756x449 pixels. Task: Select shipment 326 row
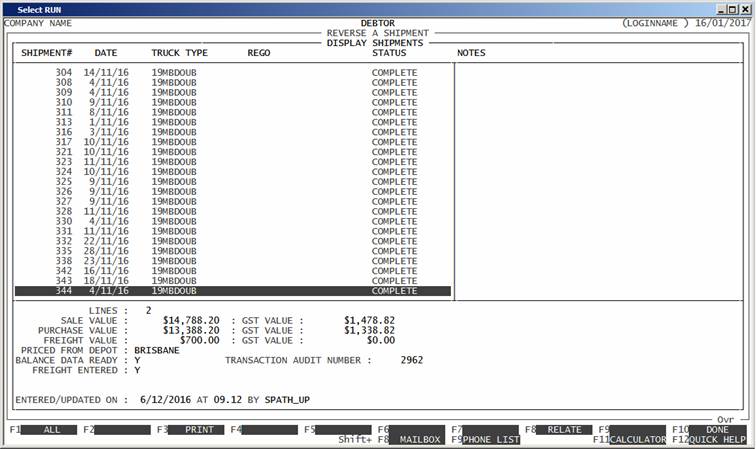point(233,191)
